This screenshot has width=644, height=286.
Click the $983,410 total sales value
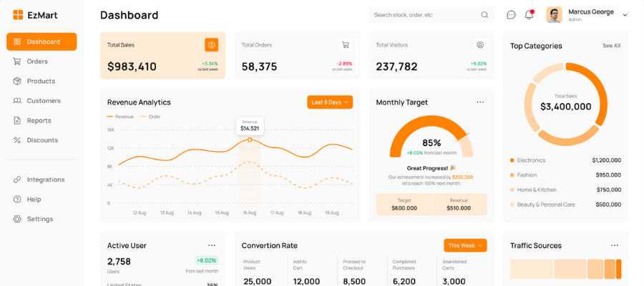click(x=132, y=66)
